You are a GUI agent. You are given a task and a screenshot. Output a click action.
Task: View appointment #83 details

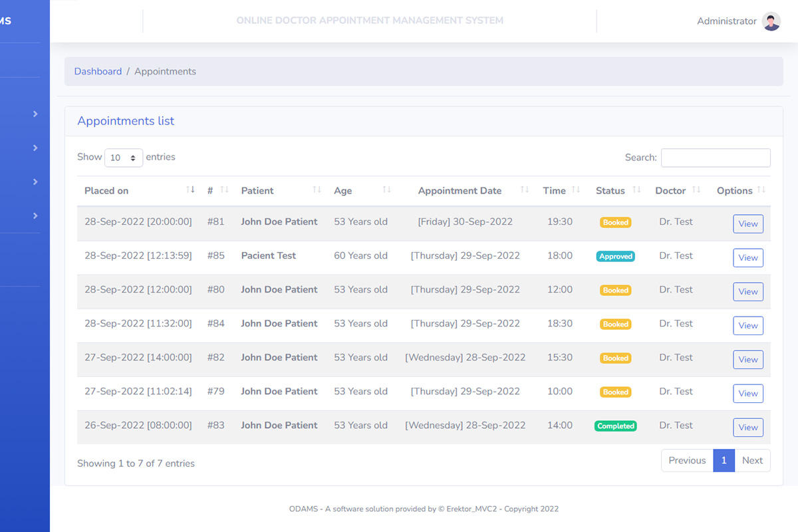[748, 428]
